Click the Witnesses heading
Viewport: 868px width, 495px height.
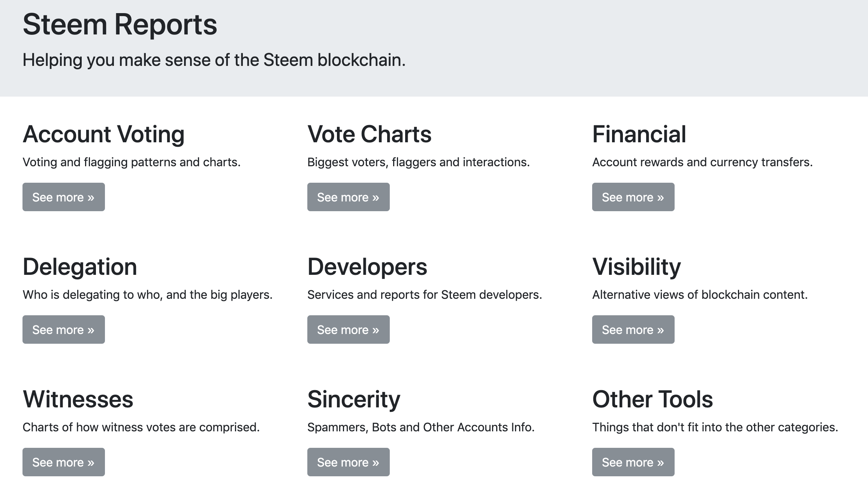click(78, 399)
